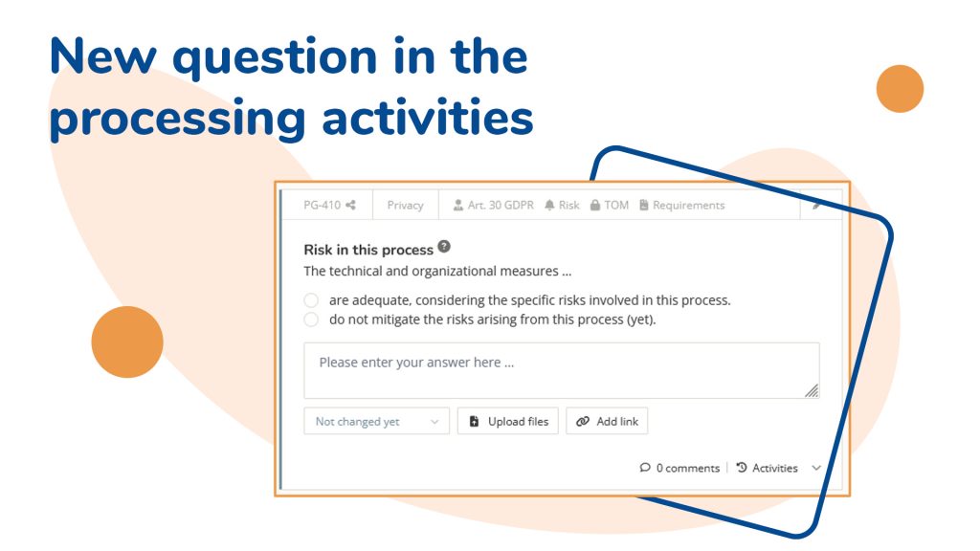Screen dimensions: 980x551
Task: Click the dropdown arrow in the status selector
Action: tap(434, 421)
